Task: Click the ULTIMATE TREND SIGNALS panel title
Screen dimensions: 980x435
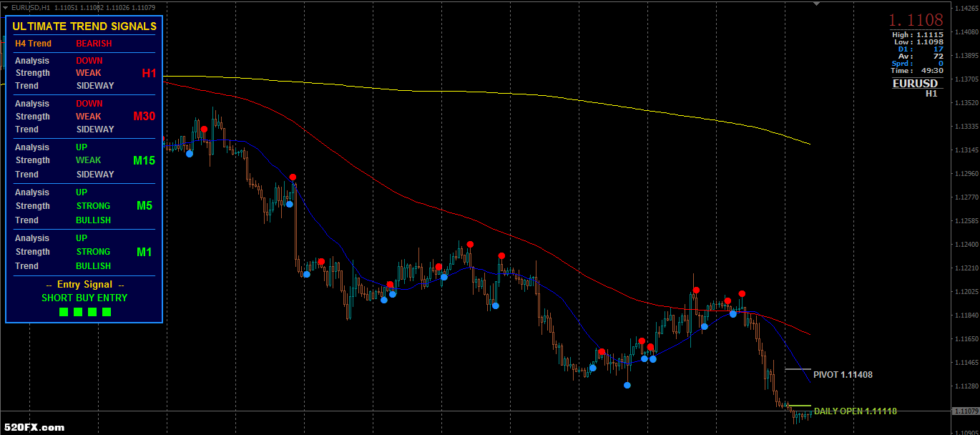Action: click(x=84, y=26)
